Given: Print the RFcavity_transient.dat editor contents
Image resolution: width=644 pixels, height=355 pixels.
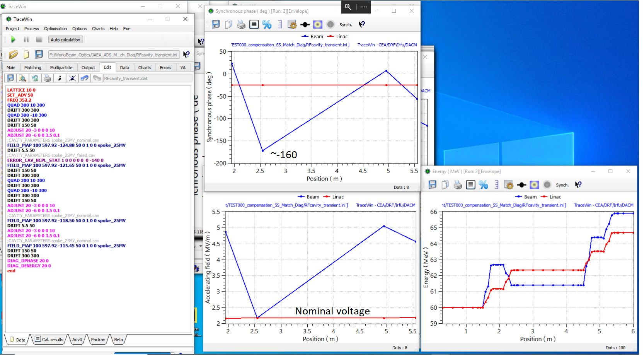Looking at the screenshot, I should click(x=48, y=78).
